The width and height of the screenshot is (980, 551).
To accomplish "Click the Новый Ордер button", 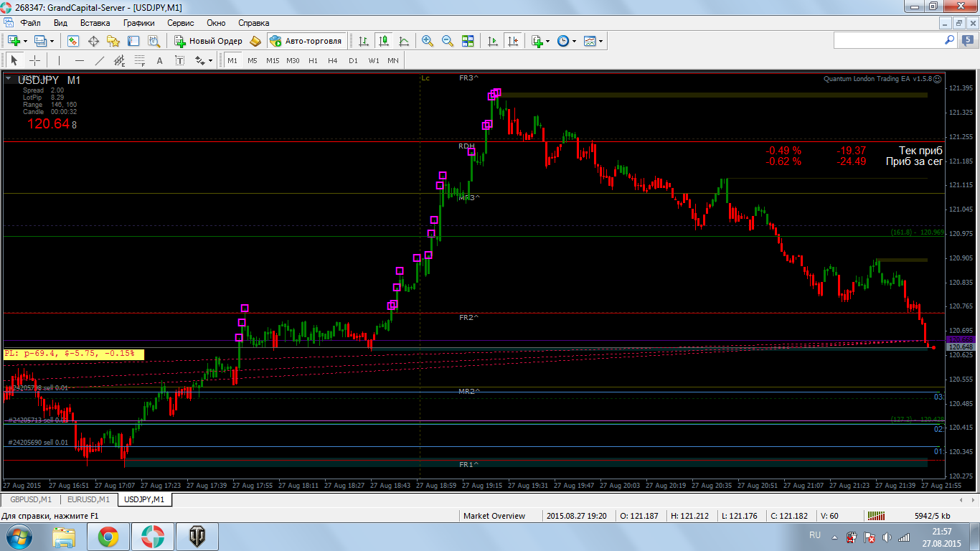I will (x=209, y=41).
